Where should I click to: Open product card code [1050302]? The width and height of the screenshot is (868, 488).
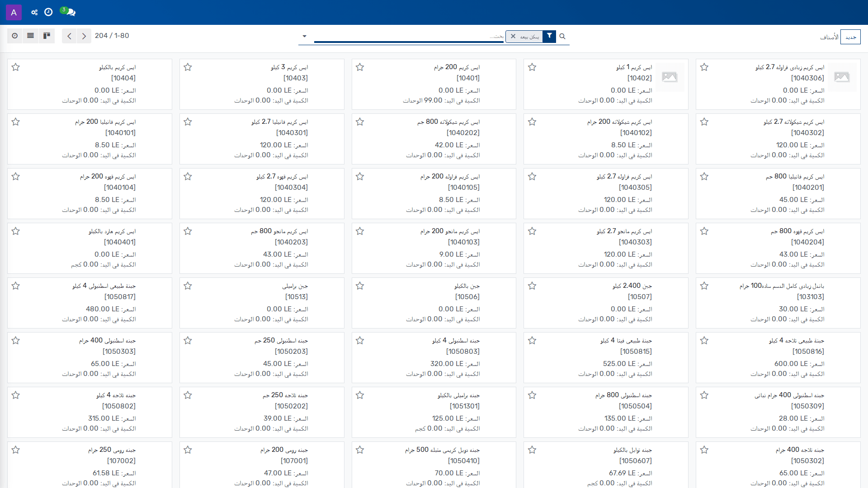(x=808, y=461)
